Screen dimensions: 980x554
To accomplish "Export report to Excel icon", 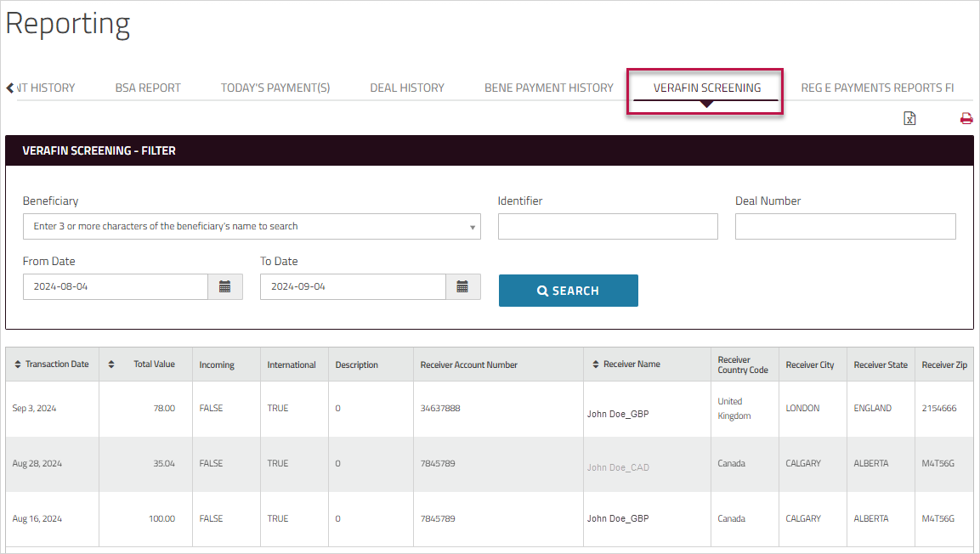I will coord(909,119).
